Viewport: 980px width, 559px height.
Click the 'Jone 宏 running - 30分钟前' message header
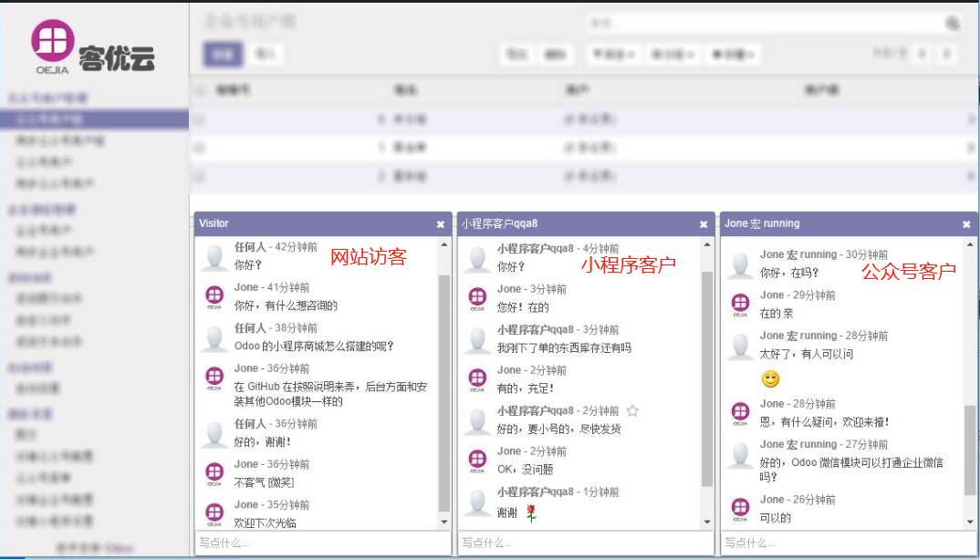[824, 254]
